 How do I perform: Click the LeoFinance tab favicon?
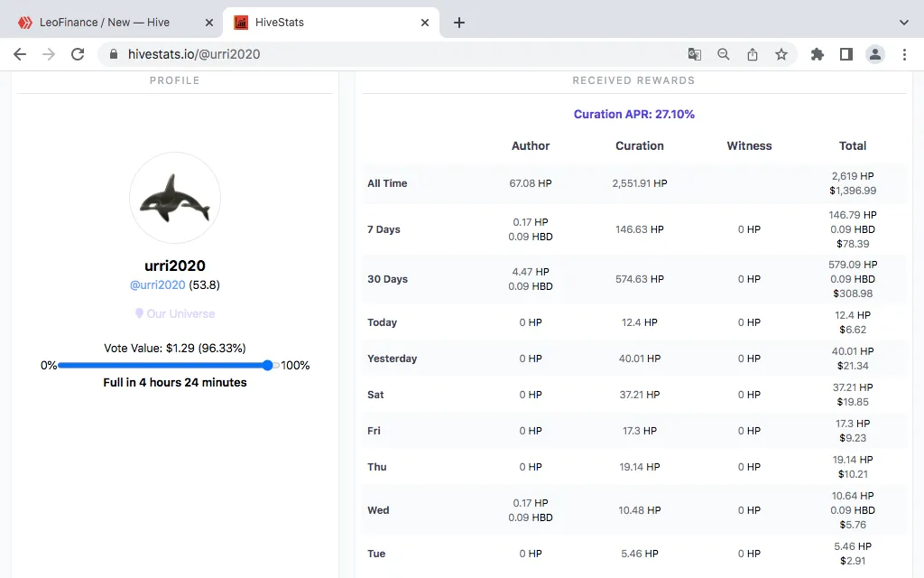[x=24, y=23]
